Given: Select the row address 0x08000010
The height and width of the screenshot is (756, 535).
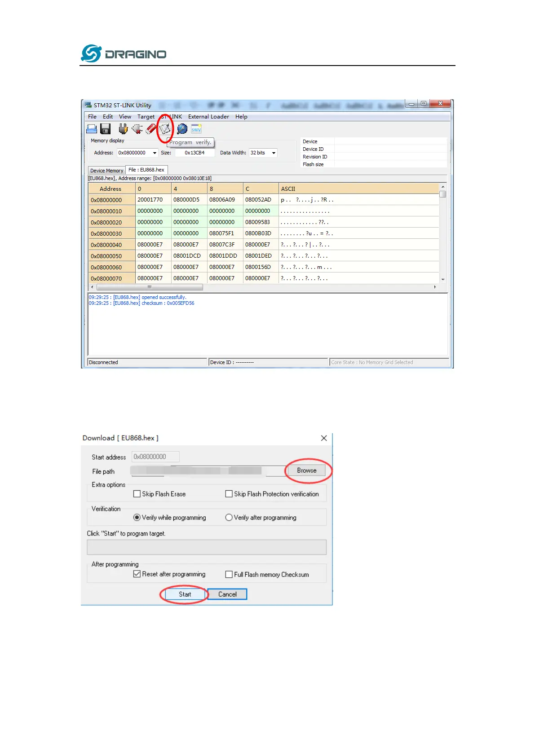Looking at the screenshot, I should [112, 211].
